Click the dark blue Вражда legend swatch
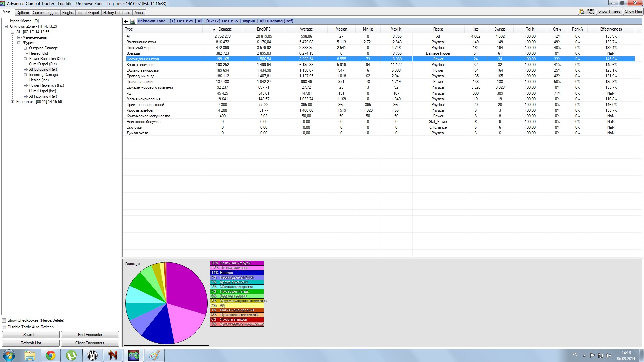 [237, 273]
